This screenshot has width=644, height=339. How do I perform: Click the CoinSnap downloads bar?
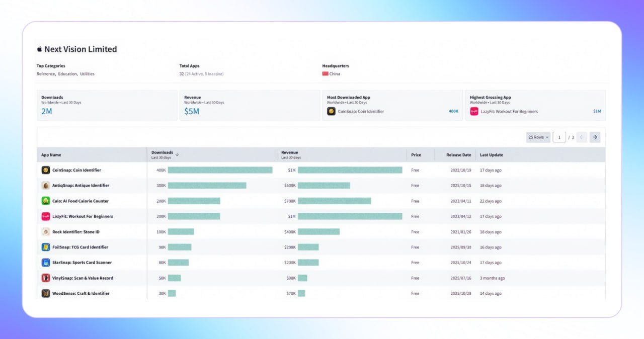point(220,170)
